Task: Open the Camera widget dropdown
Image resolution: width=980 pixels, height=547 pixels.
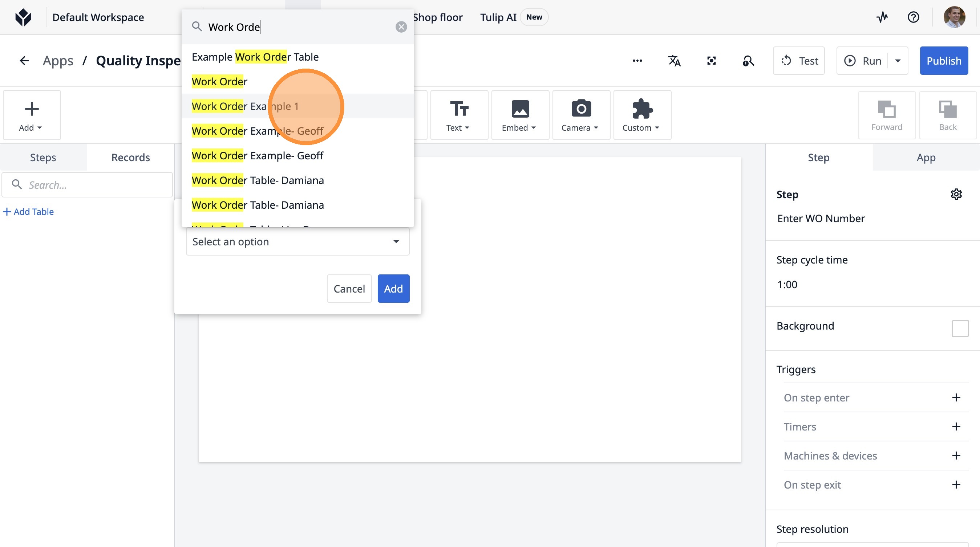Action: (x=581, y=115)
